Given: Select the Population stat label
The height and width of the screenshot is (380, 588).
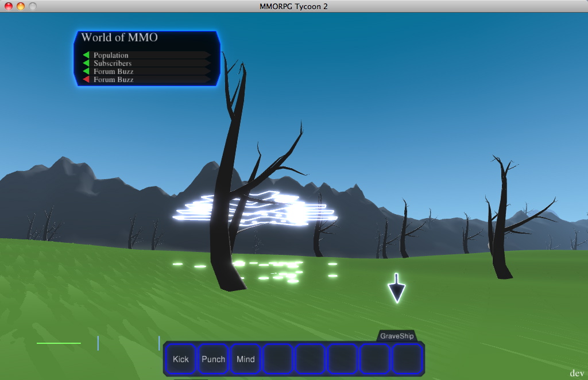Looking at the screenshot, I should [111, 55].
